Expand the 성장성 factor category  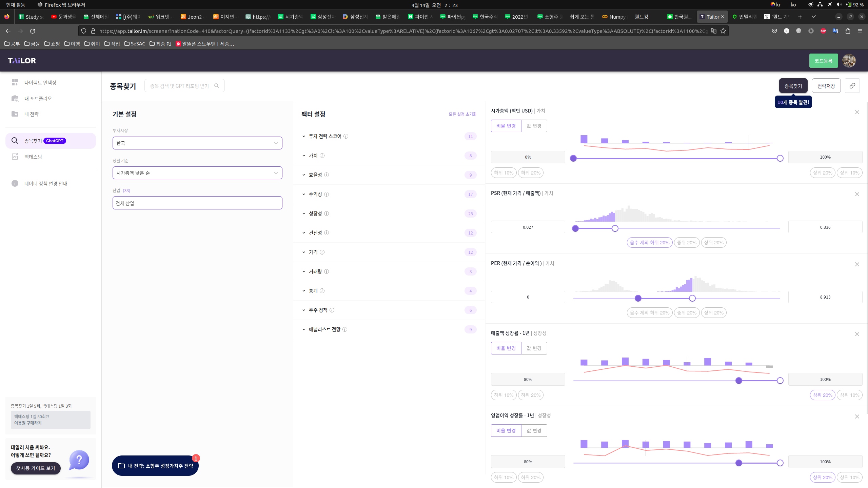coord(315,213)
